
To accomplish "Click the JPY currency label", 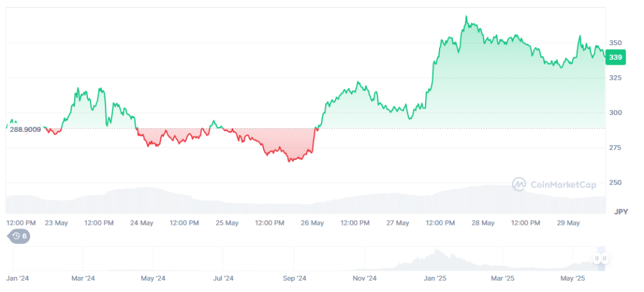I will tap(621, 211).
